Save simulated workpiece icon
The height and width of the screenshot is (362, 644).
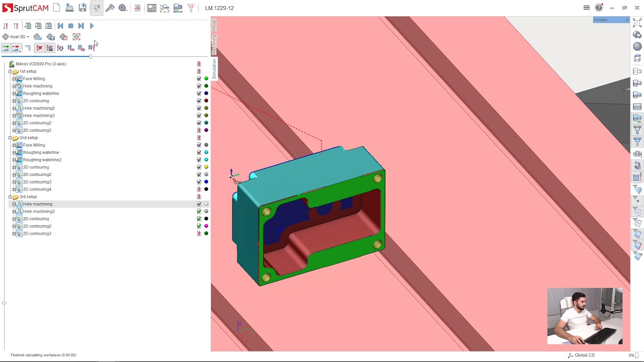pyautogui.click(x=50, y=37)
